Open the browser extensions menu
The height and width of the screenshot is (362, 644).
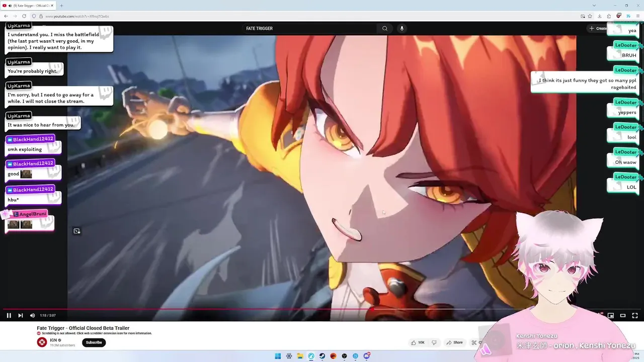(x=609, y=16)
